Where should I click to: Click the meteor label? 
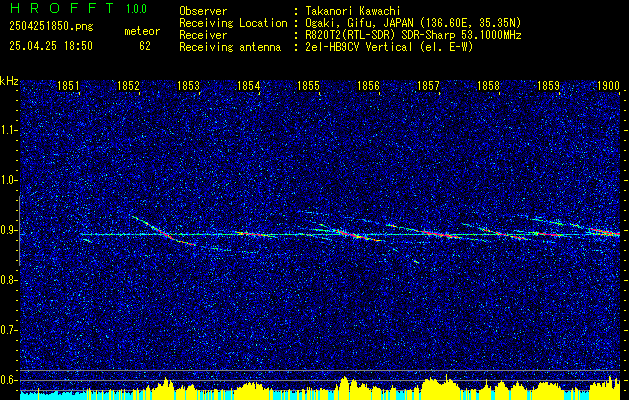pyautogui.click(x=142, y=31)
